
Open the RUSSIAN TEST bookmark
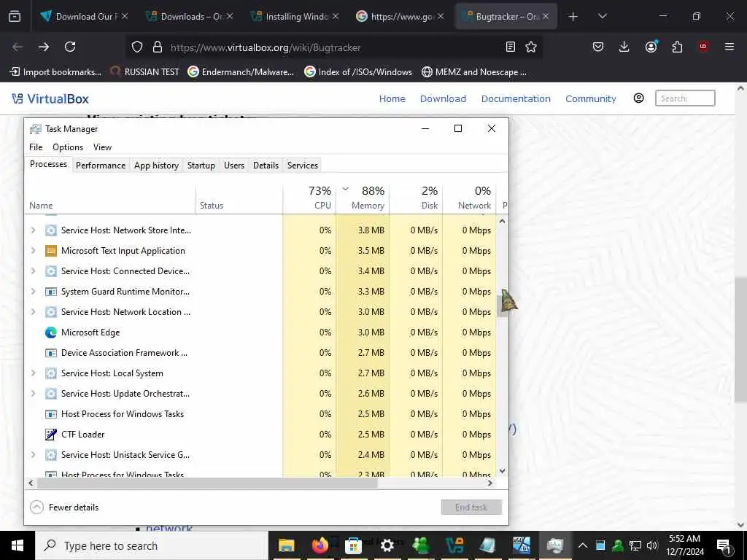[145, 72]
